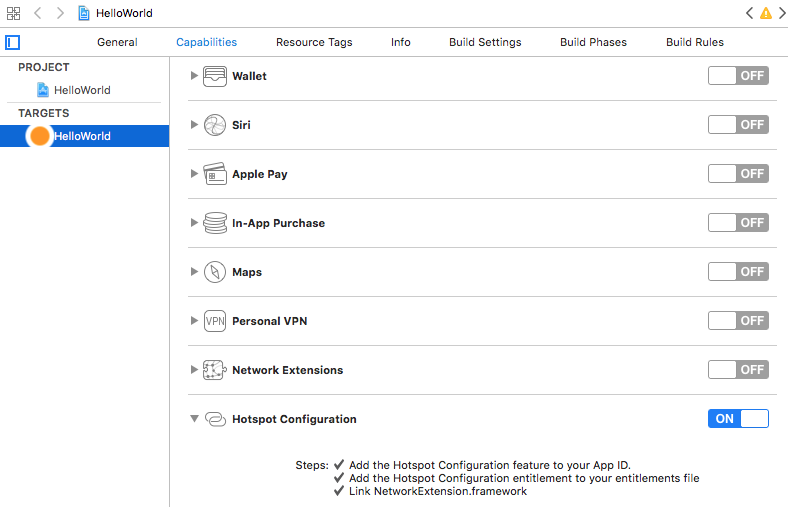788x507 pixels.
Task: Open the Build Rules tab
Action: (695, 42)
